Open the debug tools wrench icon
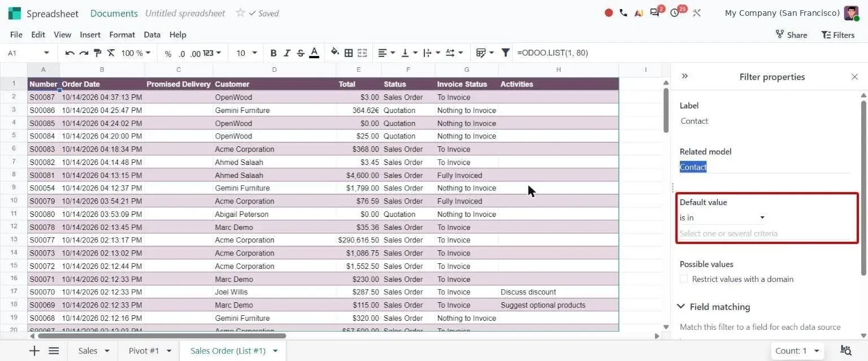Screen dimensions: 868x361 point(697,13)
